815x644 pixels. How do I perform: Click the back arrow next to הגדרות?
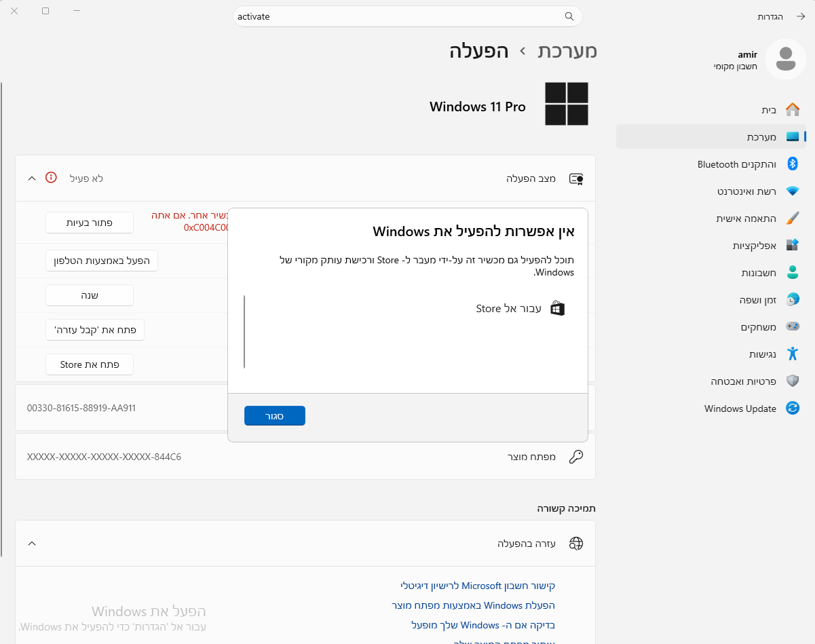[x=800, y=16]
